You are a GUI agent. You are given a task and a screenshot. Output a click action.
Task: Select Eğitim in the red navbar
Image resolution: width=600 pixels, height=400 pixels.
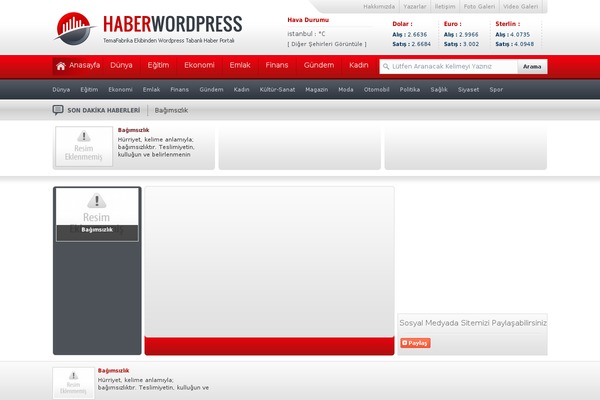point(158,65)
